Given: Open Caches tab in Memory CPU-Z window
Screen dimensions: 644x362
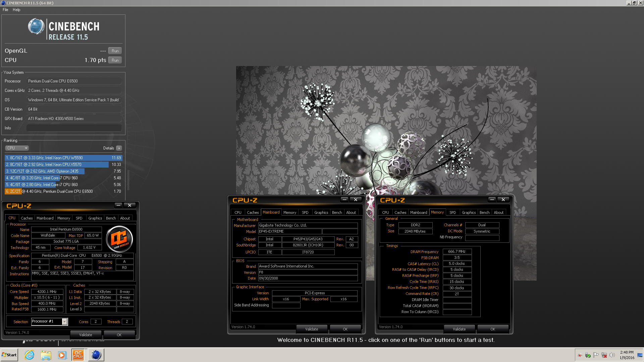Looking at the screenshot, I should coord(400,213).
